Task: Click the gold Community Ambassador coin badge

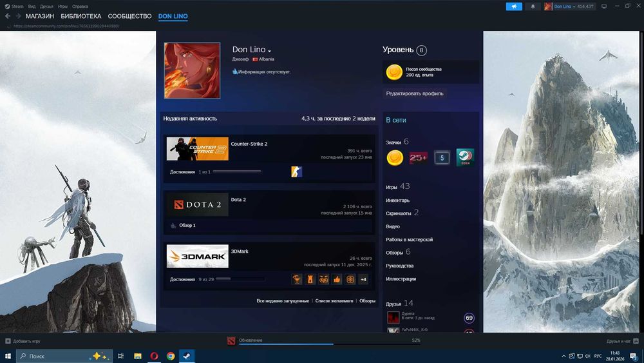Action: pos(395,158)
